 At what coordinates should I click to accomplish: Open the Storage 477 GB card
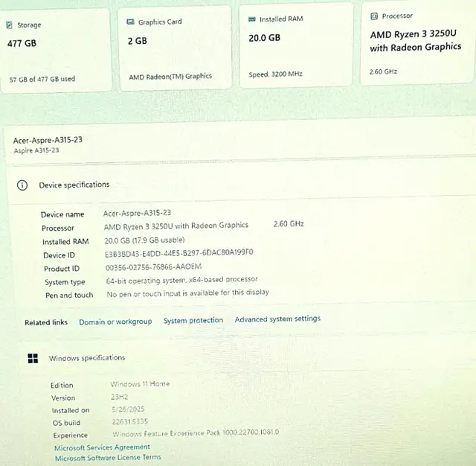tap(55, 51)
